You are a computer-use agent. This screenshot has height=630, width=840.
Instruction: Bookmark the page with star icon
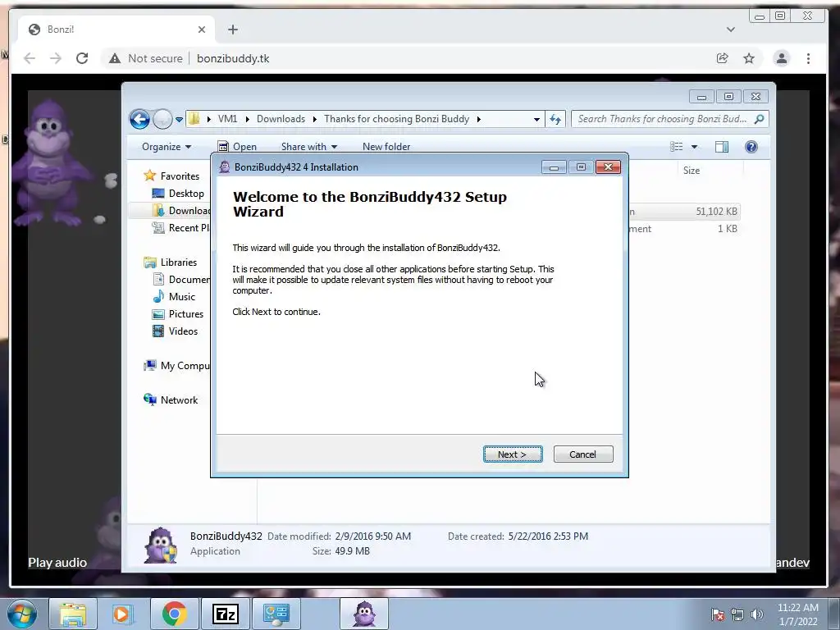(749, 58)
